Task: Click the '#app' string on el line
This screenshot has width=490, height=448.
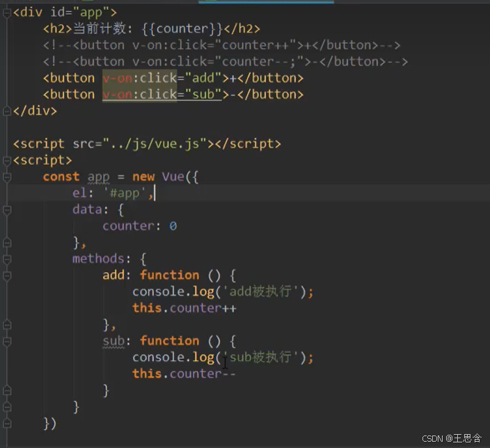Action: (x=125, y=193)
